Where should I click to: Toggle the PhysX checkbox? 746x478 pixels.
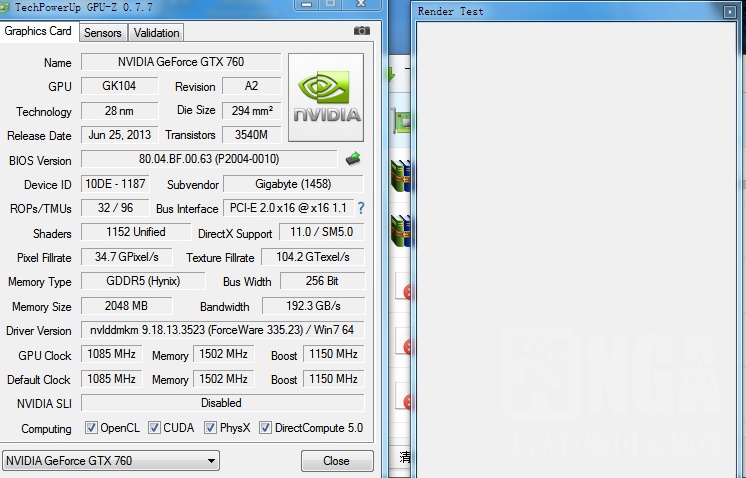pos(210,428)
